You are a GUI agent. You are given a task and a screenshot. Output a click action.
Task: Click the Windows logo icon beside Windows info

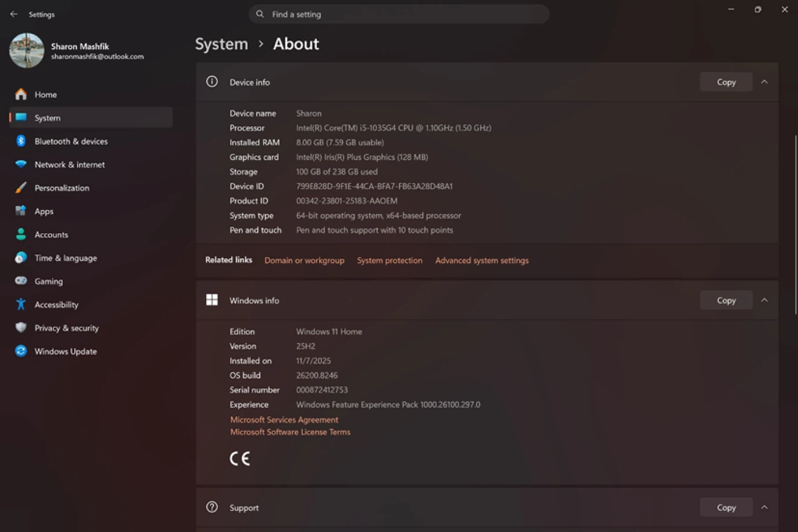[212, 300]
